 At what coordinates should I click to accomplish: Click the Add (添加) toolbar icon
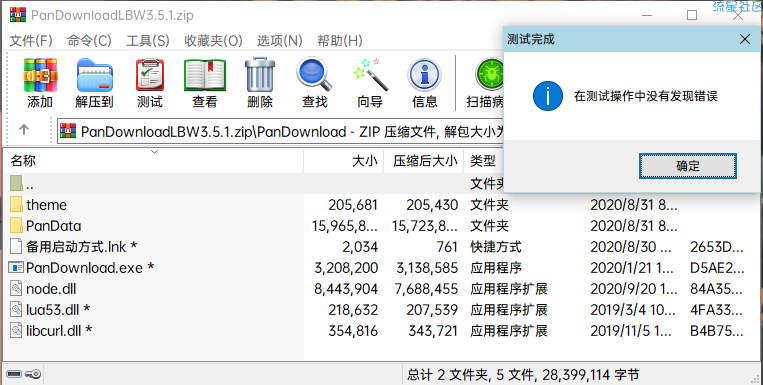point(40,74)
